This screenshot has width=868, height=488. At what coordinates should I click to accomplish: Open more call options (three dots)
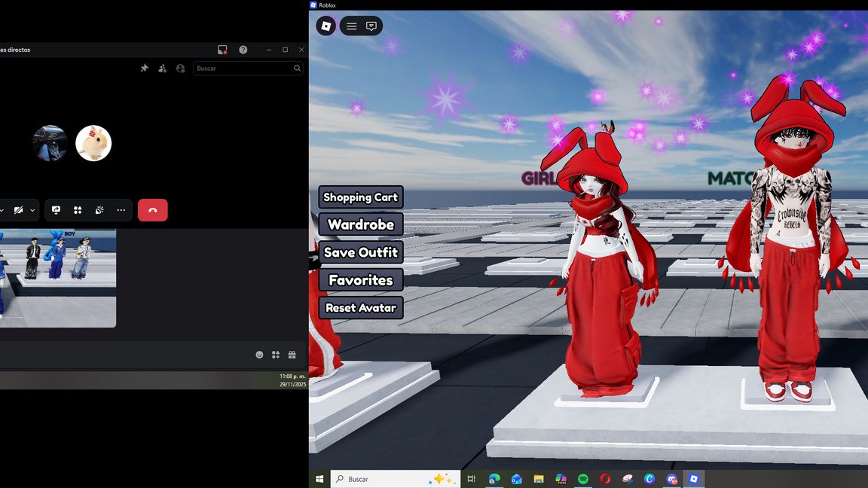[121, 210]
